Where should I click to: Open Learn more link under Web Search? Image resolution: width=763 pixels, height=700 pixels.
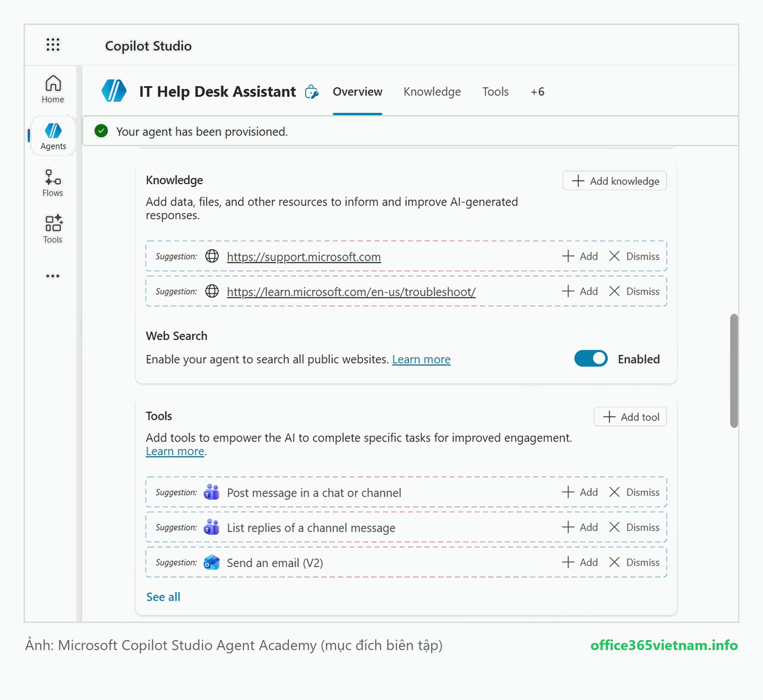421,359
